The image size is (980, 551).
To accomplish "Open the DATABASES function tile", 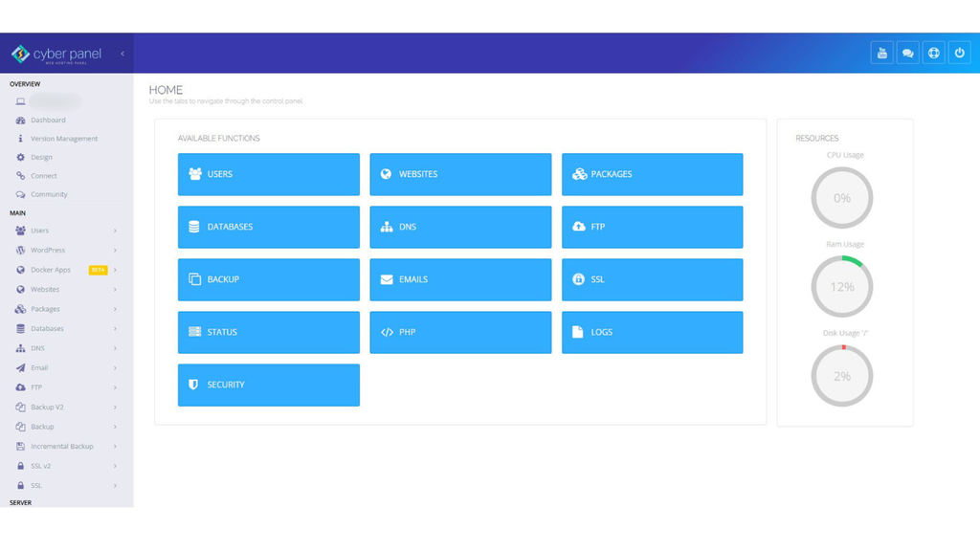I will [269, 227].
